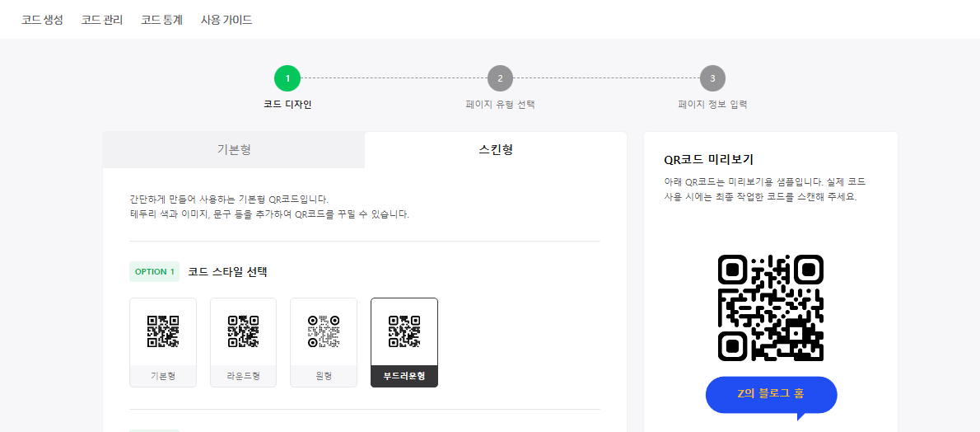Image resolution: width=980 pixels, height=432 pixels.
Task: Open the 사용 가이드 menu
Action: pos(226,20)
